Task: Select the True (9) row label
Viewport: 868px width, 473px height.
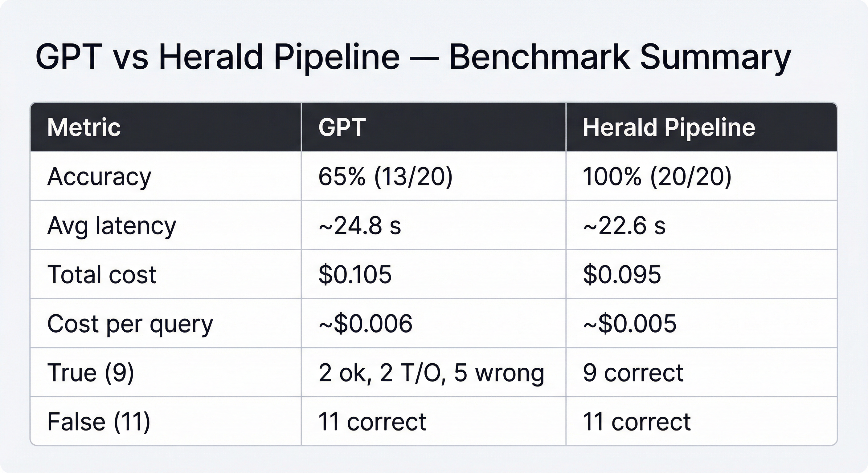Action: click(x=91, y=373)
